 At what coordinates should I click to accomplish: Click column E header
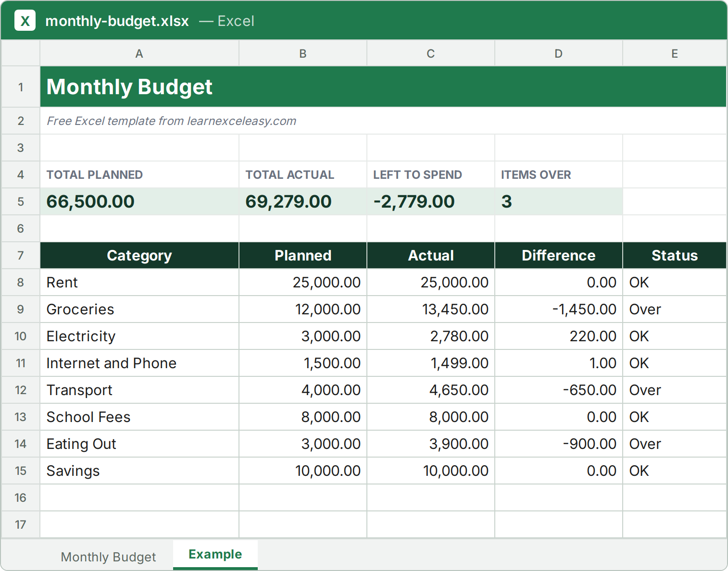[x=675, y=53]
